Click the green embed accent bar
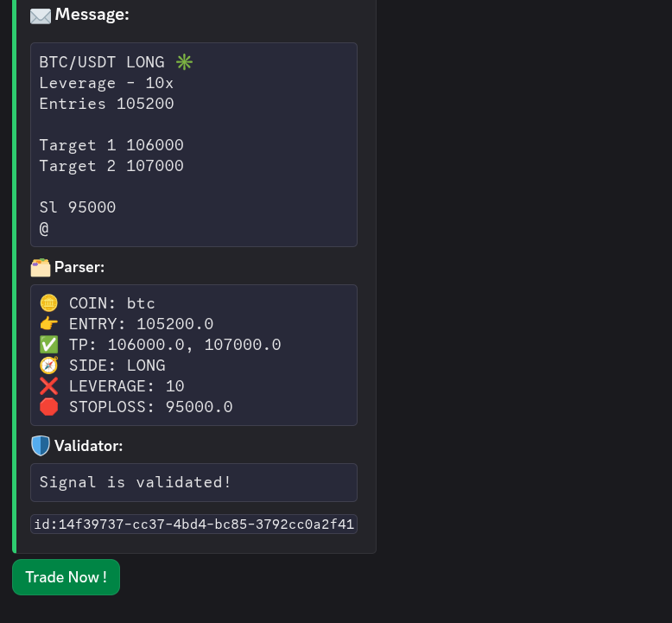Screen dimensions: 672x623 point(14,277)
